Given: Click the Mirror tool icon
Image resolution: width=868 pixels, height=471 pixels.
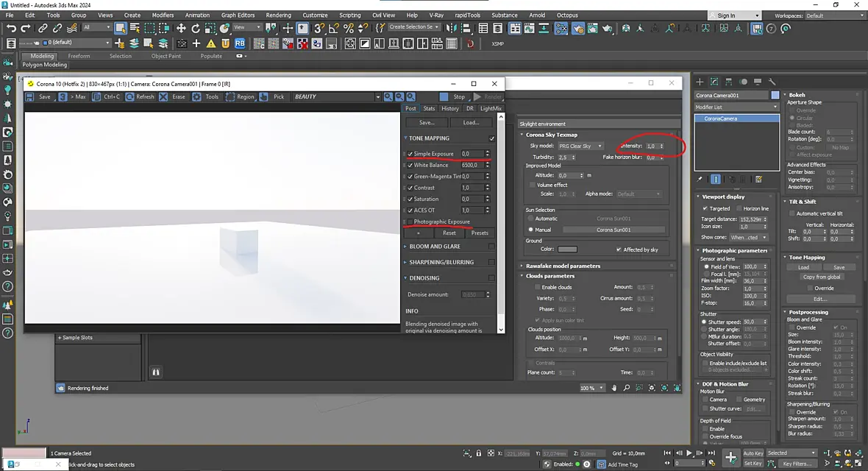Looking at the screenshot, I should coord(452,28).
